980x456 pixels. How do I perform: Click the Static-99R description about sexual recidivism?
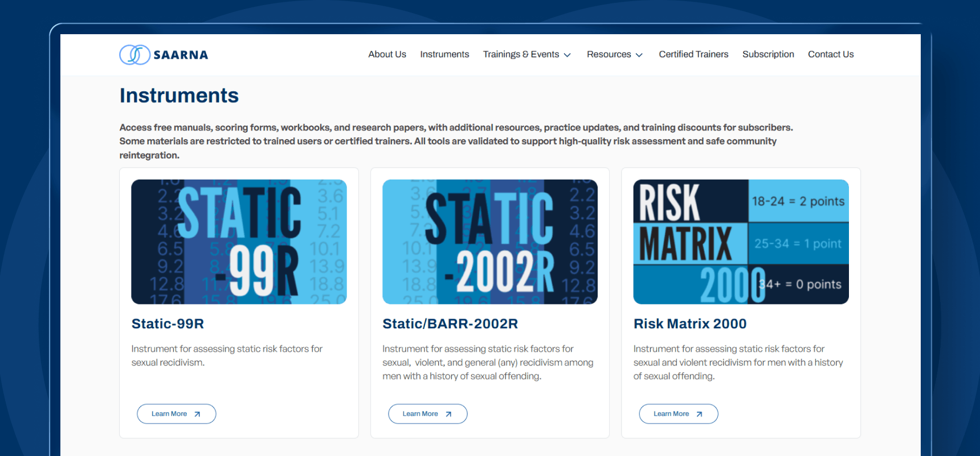click(x=227, y=356)
